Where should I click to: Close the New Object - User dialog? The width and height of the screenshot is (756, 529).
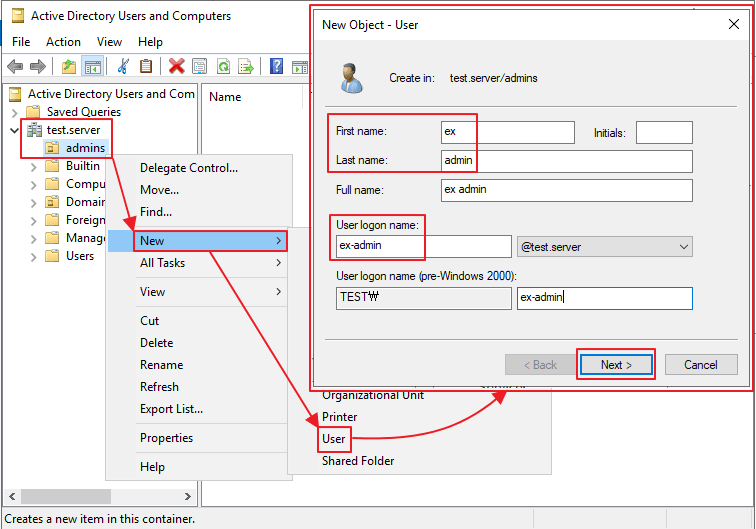734,24
